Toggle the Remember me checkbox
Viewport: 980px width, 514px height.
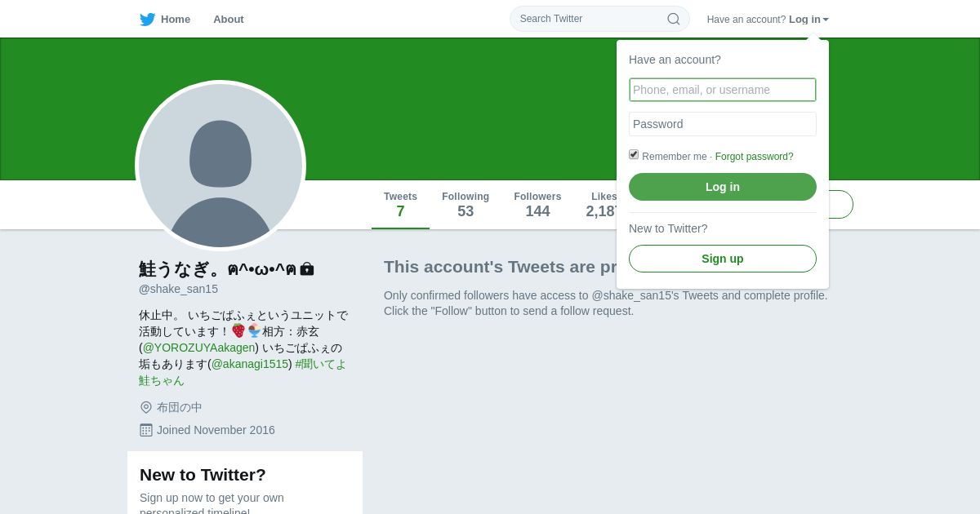pyautogui.click(x=634, y=154)
